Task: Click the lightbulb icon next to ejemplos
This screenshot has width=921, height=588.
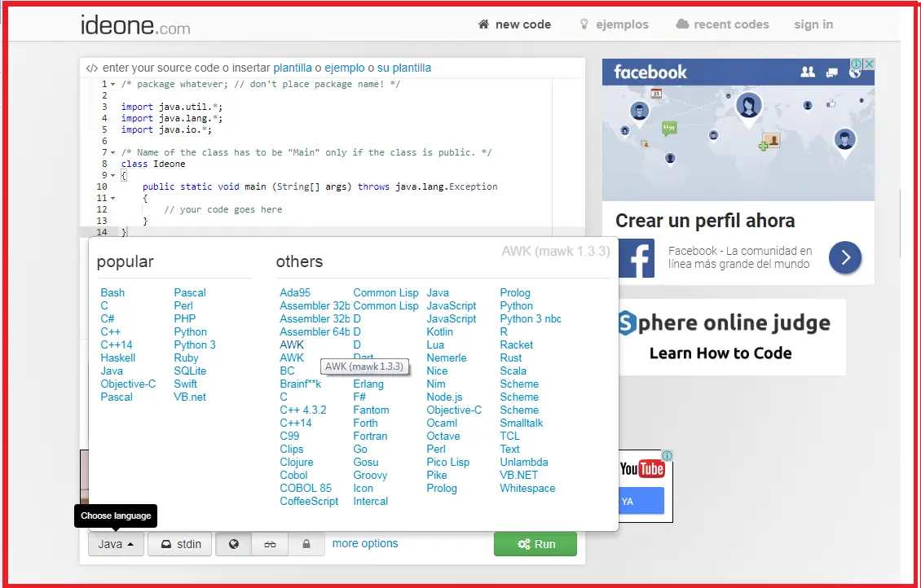Action: [584, 24]
